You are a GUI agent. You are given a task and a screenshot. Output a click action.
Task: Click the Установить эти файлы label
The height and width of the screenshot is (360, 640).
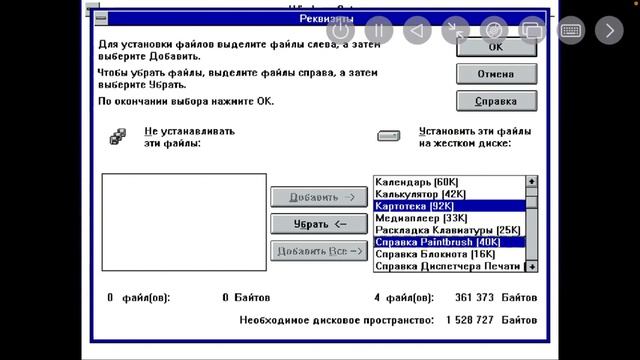coord(475,137)
